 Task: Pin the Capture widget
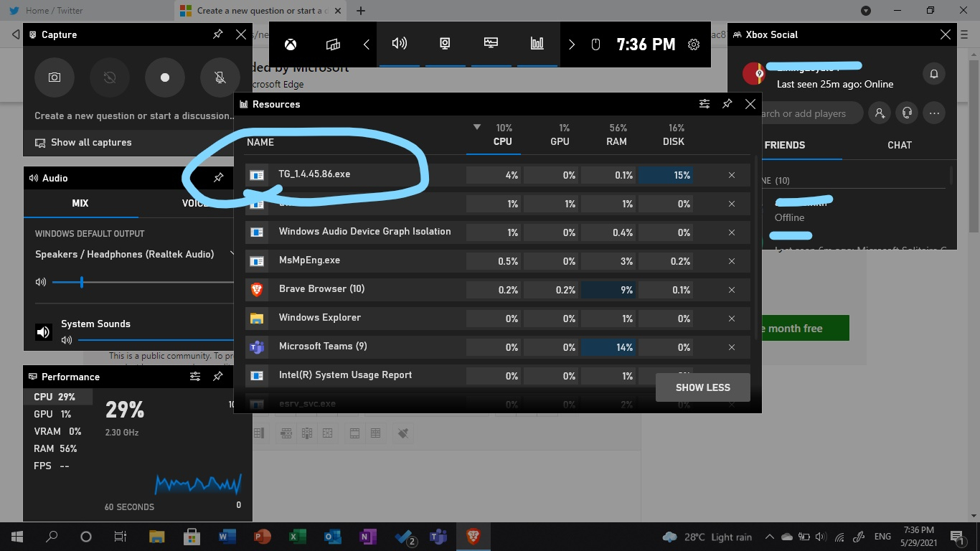(218, 34)
